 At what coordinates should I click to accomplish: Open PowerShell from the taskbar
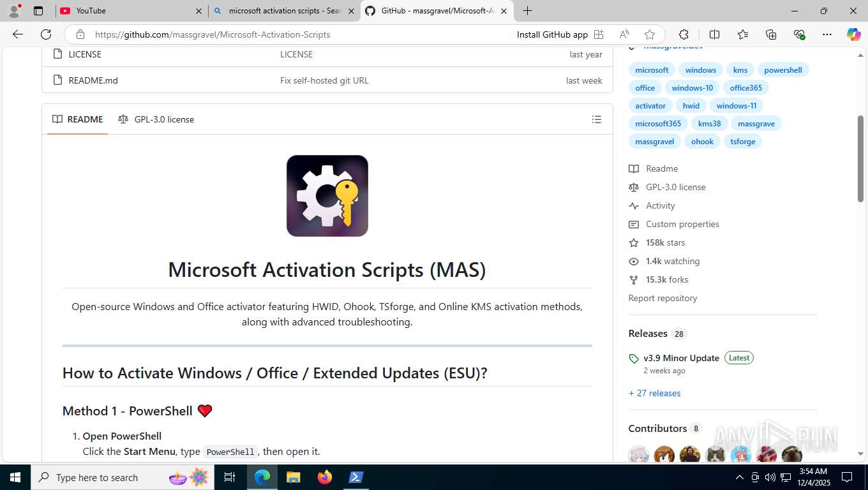pyautogui.click(x=355, y=477)
